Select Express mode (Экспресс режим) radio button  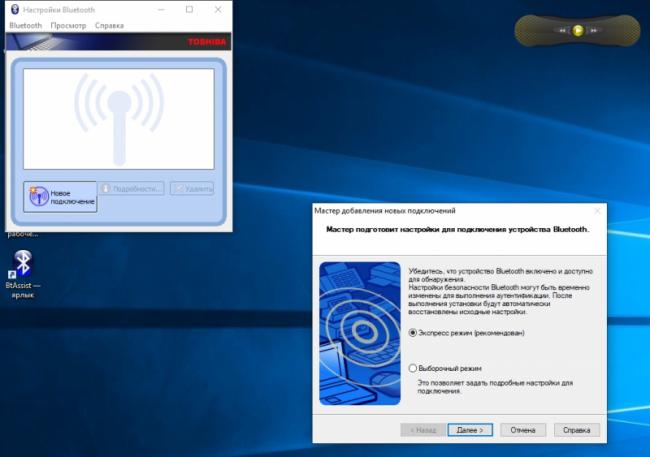[413, 332]
